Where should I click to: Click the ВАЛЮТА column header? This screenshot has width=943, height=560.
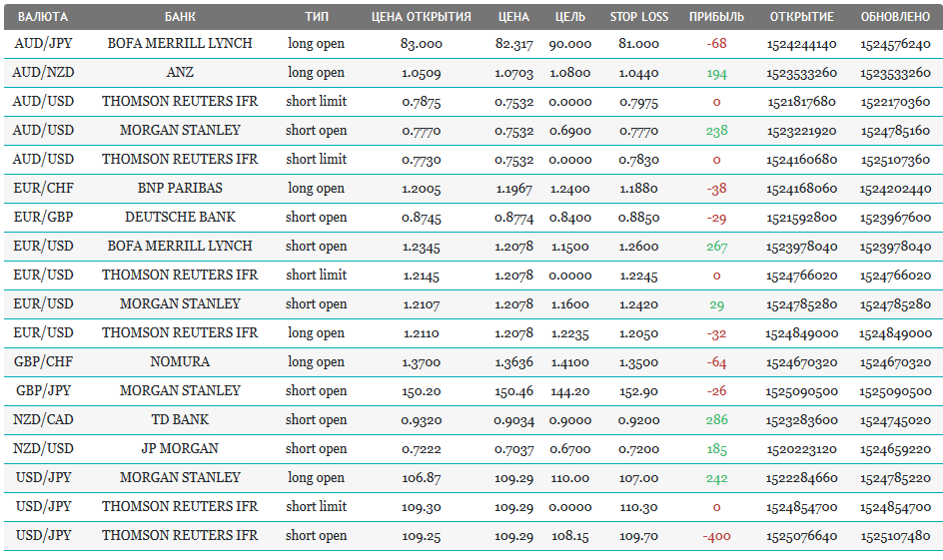[x=43, y=17]
